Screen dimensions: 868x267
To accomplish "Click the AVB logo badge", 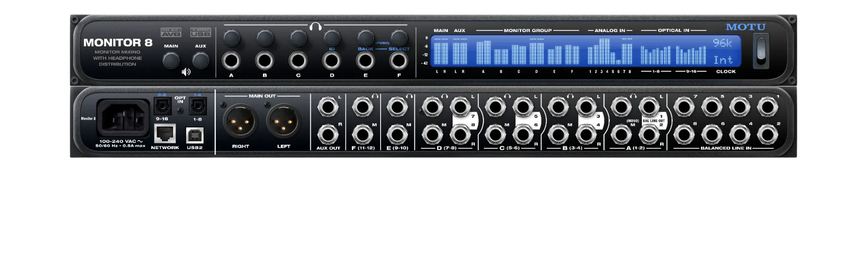I will click(171, 33).
